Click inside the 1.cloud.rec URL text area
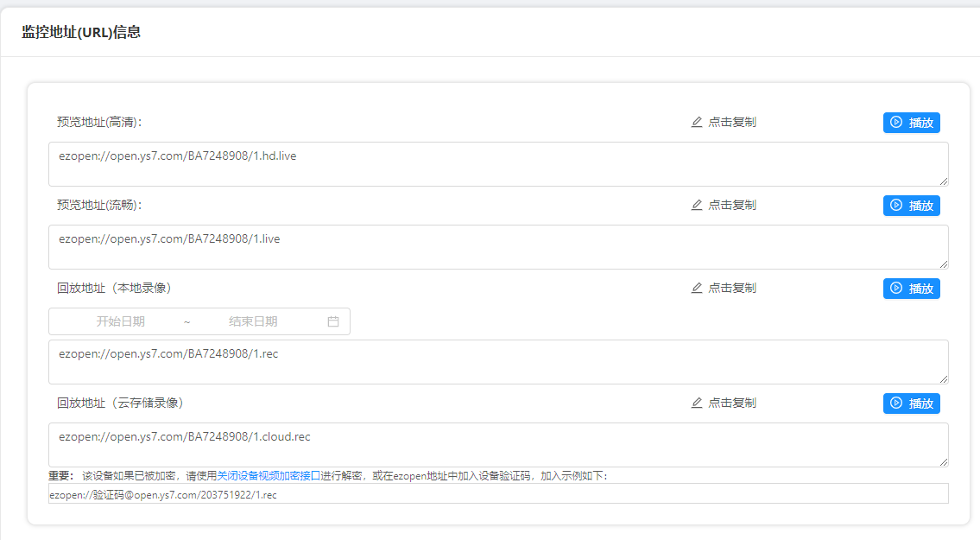980x540 pixels. coord(497,445)
